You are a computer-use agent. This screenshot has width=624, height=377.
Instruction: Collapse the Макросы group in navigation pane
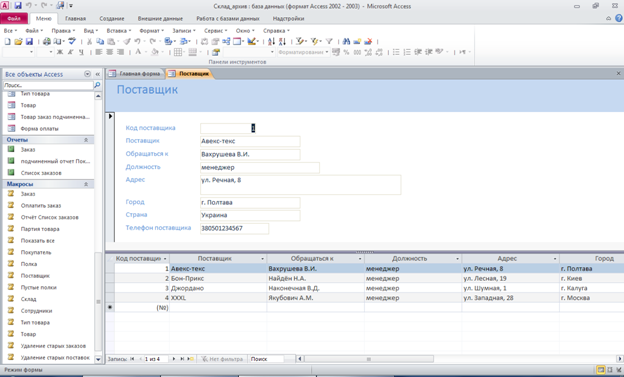coord(86,184)
